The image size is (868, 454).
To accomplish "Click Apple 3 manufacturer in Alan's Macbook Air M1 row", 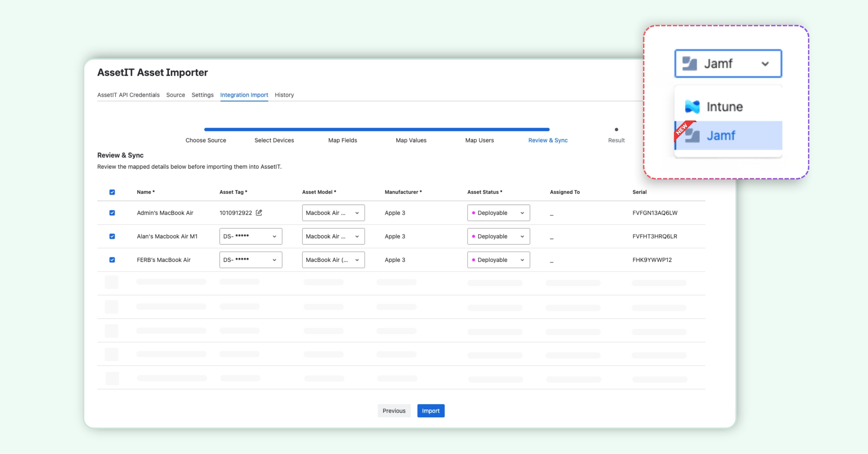I will click(395, 236).
